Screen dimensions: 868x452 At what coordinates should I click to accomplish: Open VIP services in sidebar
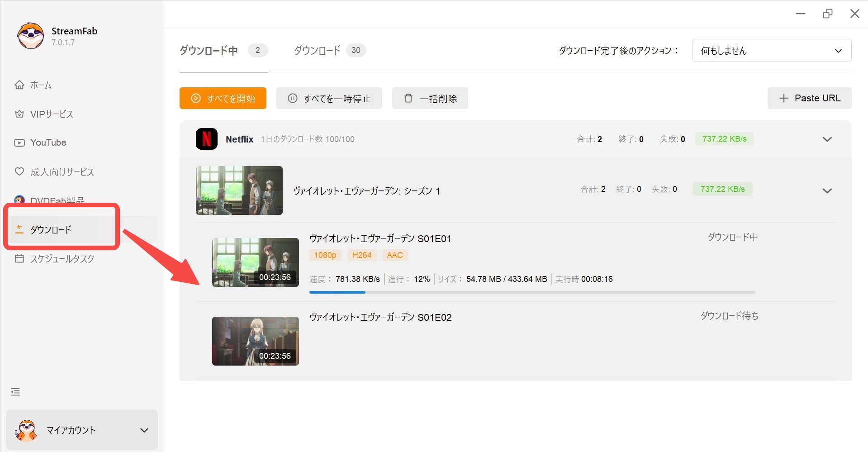tap(44, 114)
